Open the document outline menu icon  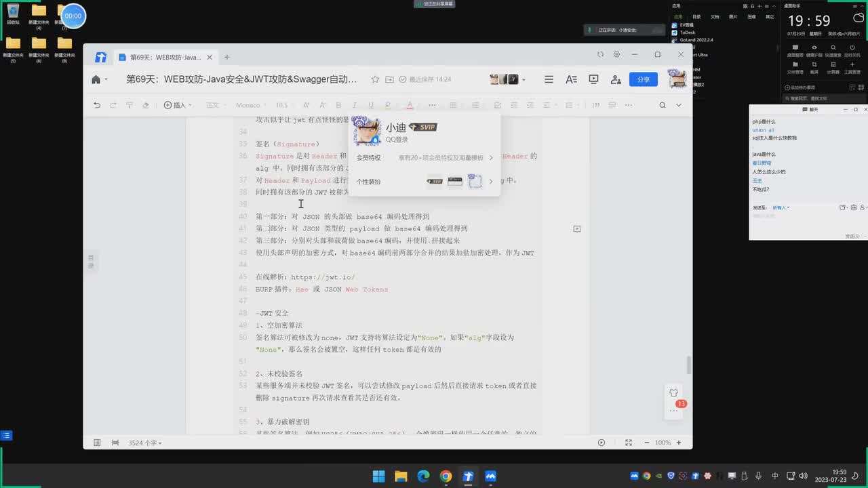pos(549,79)
